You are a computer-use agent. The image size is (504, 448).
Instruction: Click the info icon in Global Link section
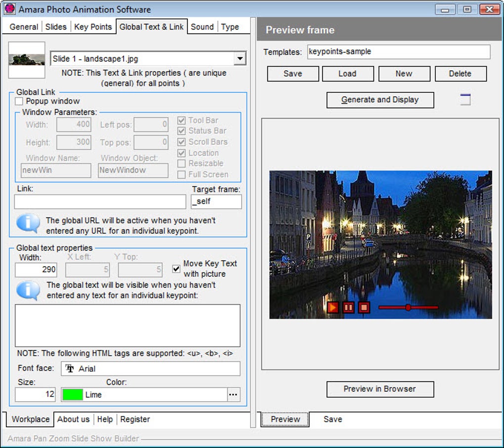(28, 223)
